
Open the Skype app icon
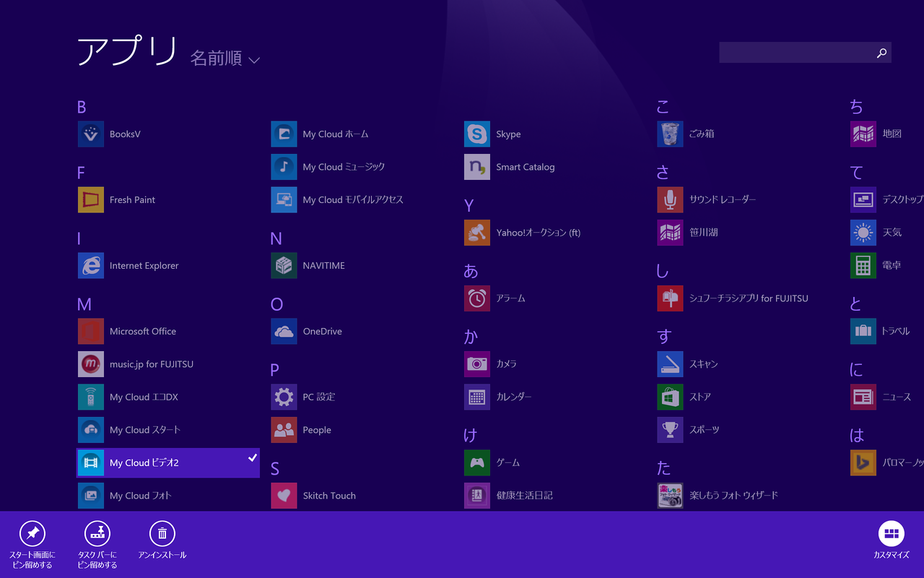[477, 134]
